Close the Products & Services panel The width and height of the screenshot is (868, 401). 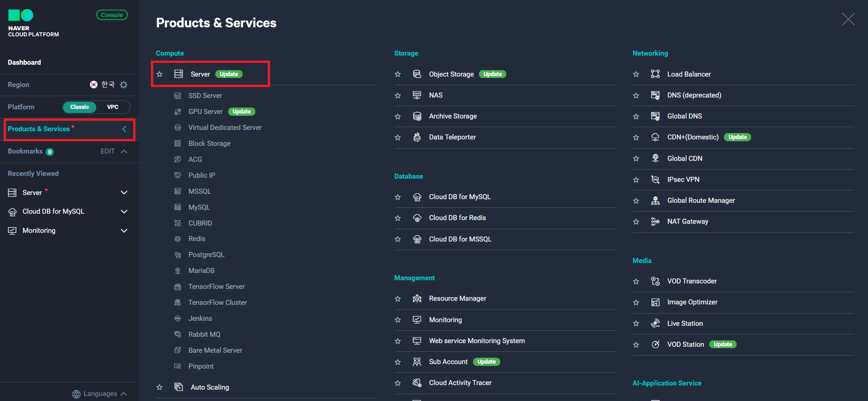coord(848,19)
